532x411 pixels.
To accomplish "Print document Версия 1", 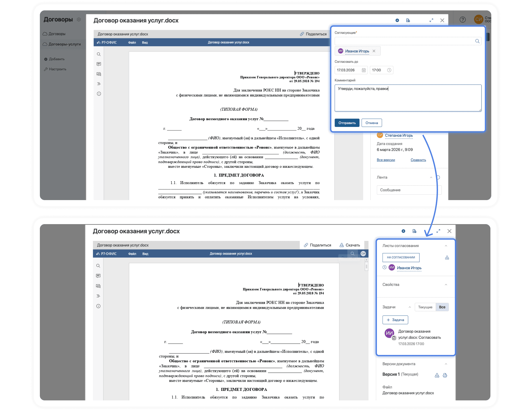I will tap(445, 375).
